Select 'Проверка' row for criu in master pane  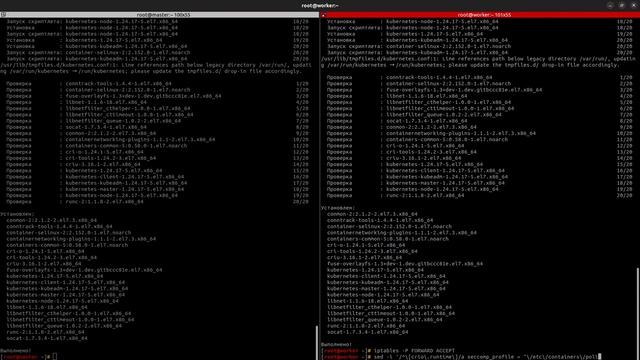[x=157, y=164]
